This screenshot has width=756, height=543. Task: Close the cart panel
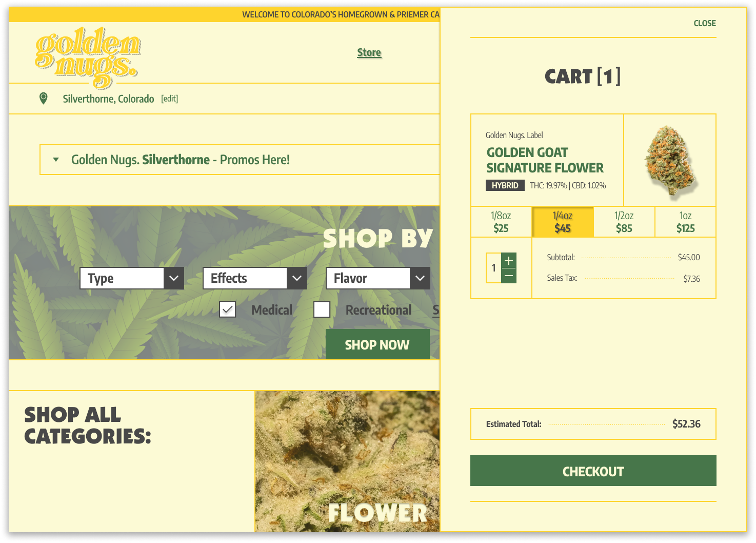705,23
